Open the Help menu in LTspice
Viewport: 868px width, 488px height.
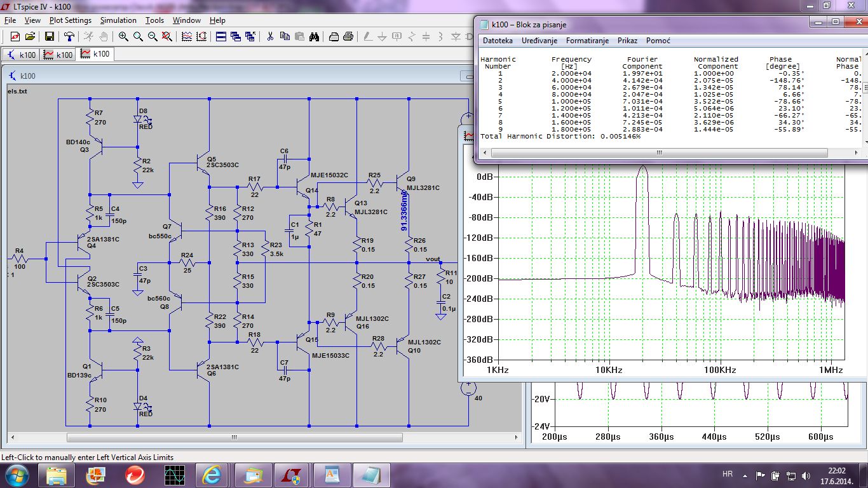click(x=217, y=20)
